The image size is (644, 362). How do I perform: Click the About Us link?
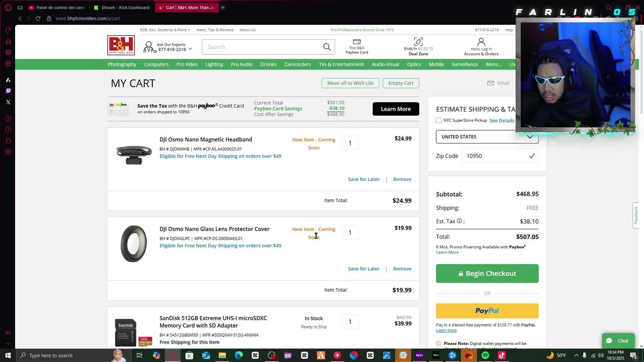(248, 30)
